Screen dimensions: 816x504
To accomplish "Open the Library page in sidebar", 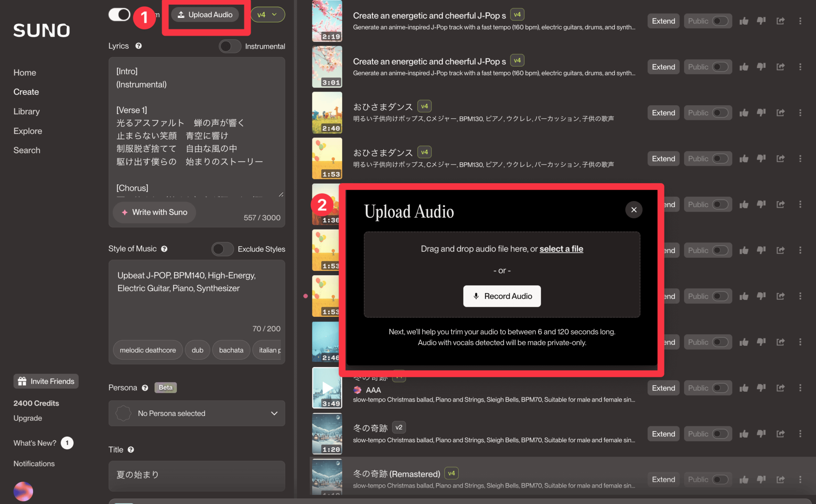I will coord(27,112).
